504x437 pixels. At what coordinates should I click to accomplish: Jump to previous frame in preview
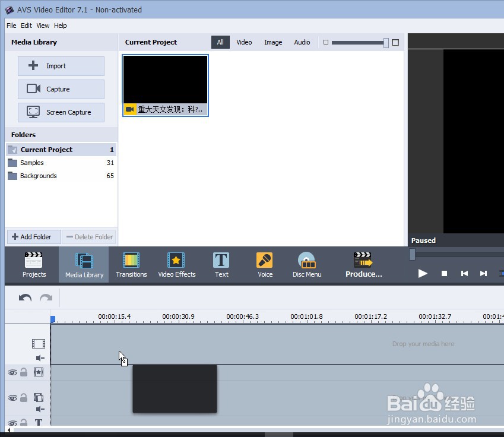tap(464, 274)
